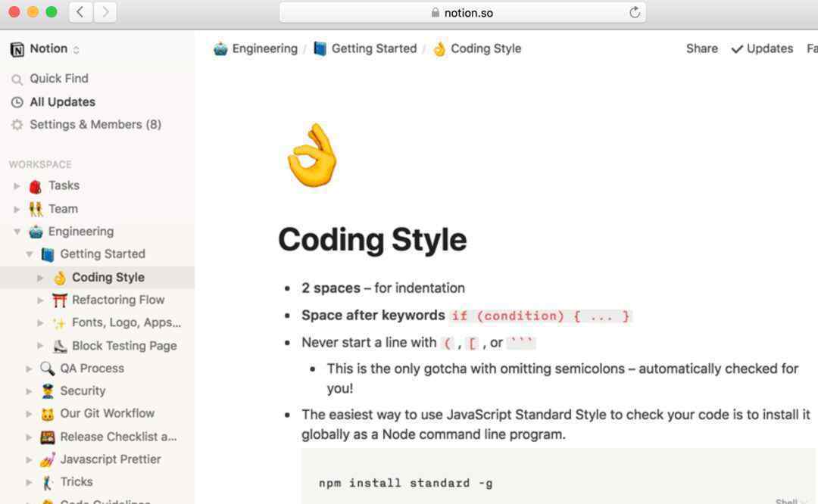Click the Tricks golfer emoji icon
818x504 pixels.
tap(48, 483)
